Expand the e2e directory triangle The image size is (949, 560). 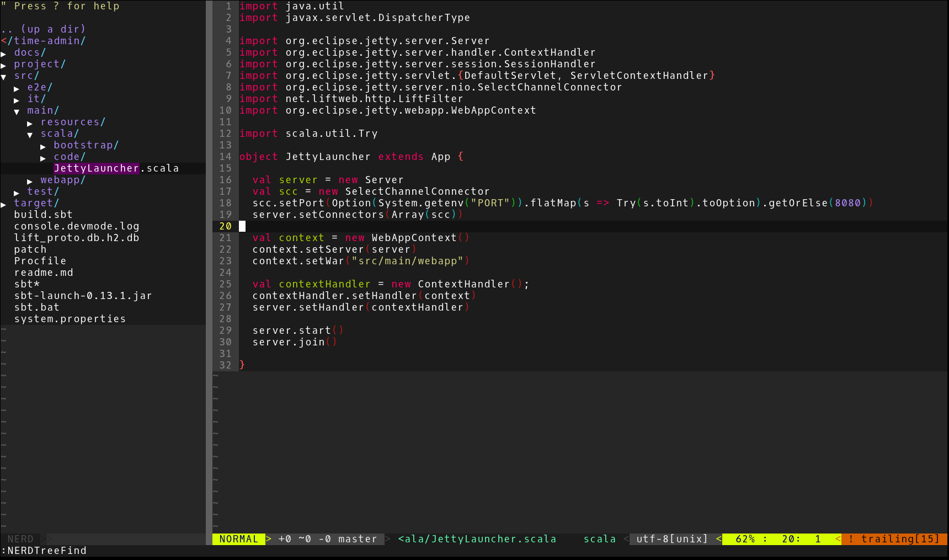(x=17, y=88)
